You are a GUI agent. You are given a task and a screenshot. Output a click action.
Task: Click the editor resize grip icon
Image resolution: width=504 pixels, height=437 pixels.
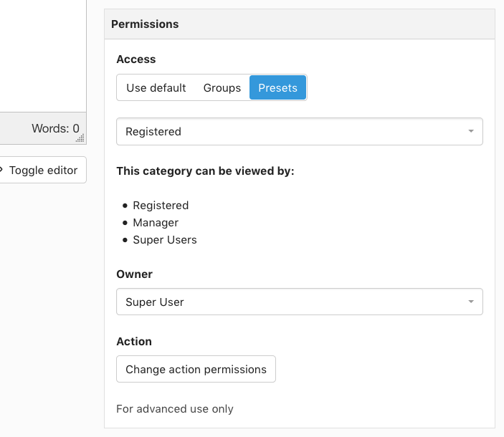pyautogui.click(x=80, y=138)
